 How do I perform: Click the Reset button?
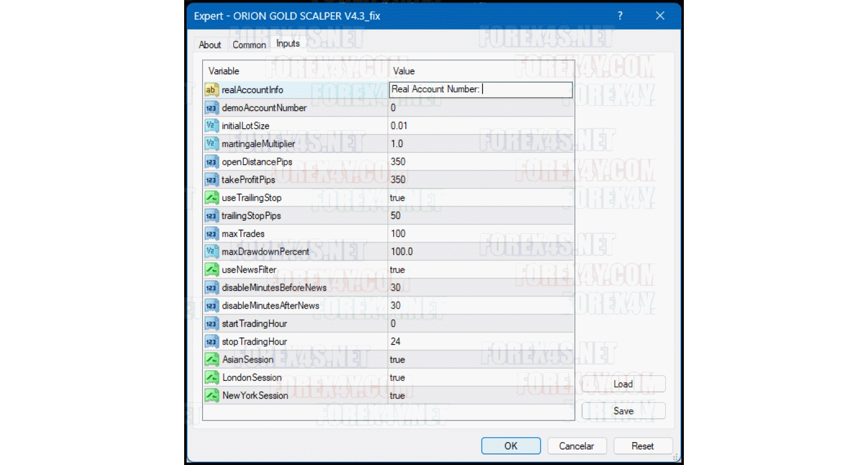642,446
